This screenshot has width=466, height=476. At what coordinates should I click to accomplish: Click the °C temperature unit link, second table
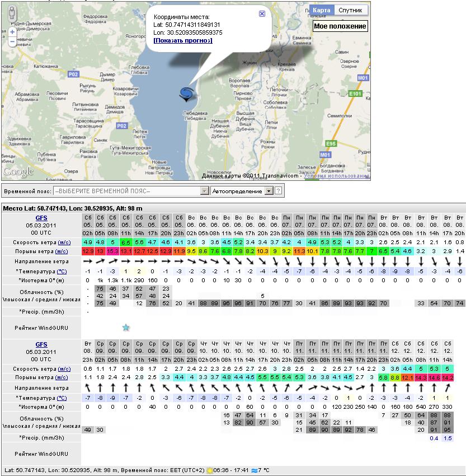click(x=62, y=397)
